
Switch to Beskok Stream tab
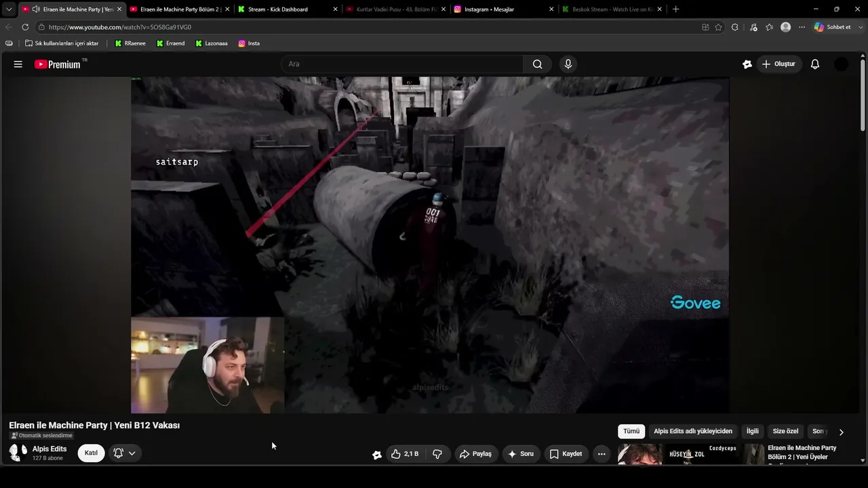pos(612,9)
